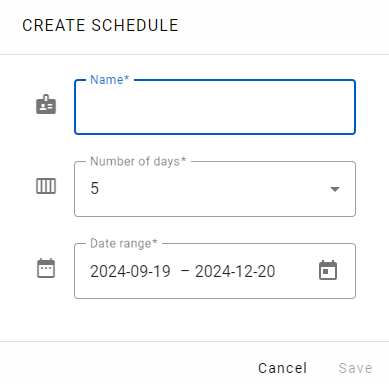Image resolution: width=389 pixels, height=384 pixels.
Task: Click the Date range* label
Action: [124, 243]
